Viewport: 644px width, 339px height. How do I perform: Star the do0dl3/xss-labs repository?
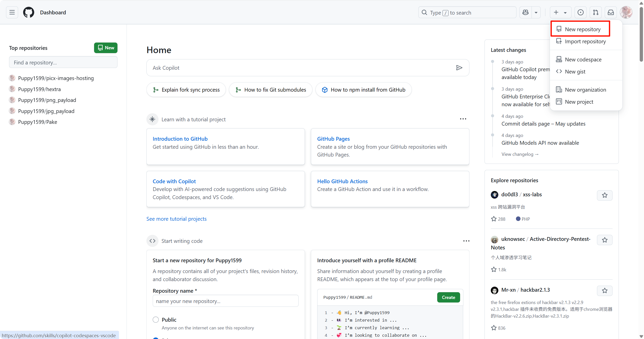click(605, 195)
